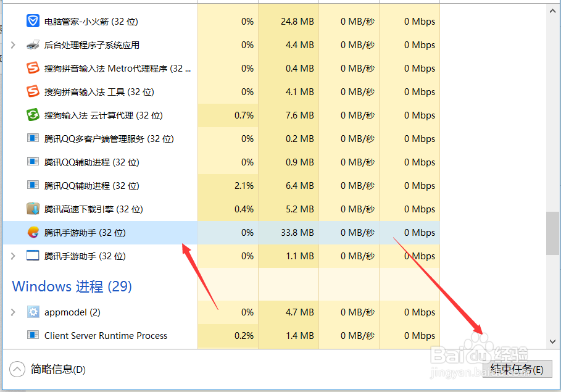Expand the 腾讯手游助手 row using 1.1 MB
Screen dimensions: 561x392
click(x=13, y=256)
